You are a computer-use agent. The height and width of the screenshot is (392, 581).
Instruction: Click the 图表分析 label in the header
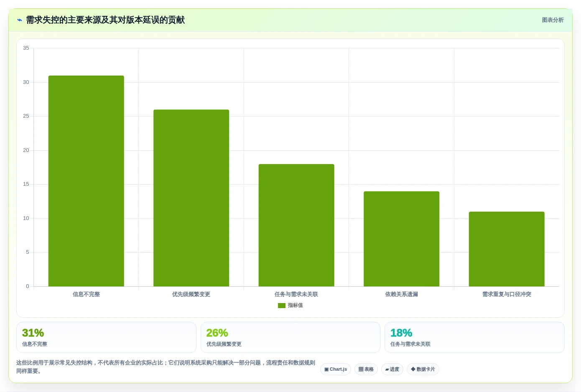point(553,20)
